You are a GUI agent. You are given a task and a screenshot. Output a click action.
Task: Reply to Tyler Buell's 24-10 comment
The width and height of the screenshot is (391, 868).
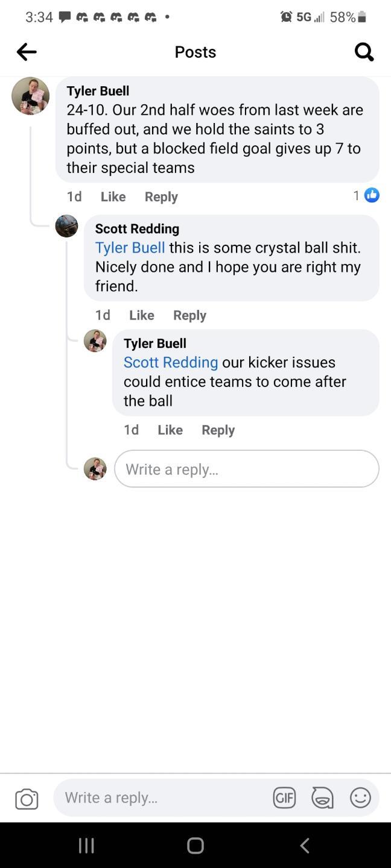tap(161, 197)
